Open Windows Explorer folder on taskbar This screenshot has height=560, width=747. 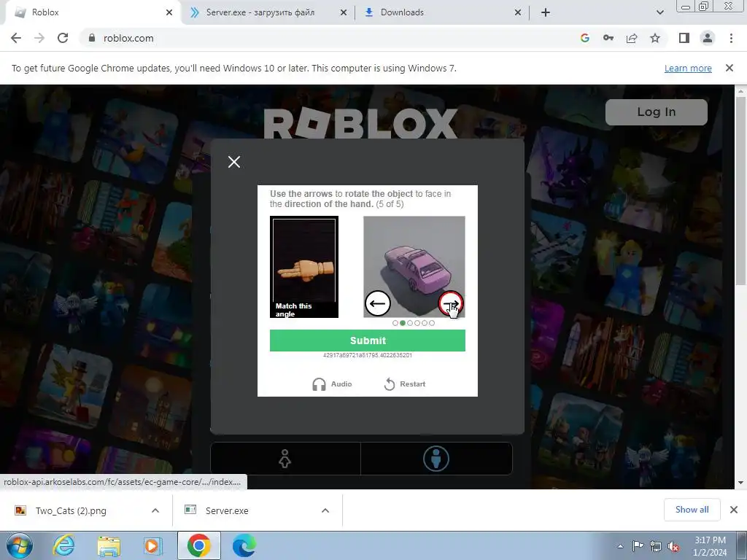pos(109,545)
